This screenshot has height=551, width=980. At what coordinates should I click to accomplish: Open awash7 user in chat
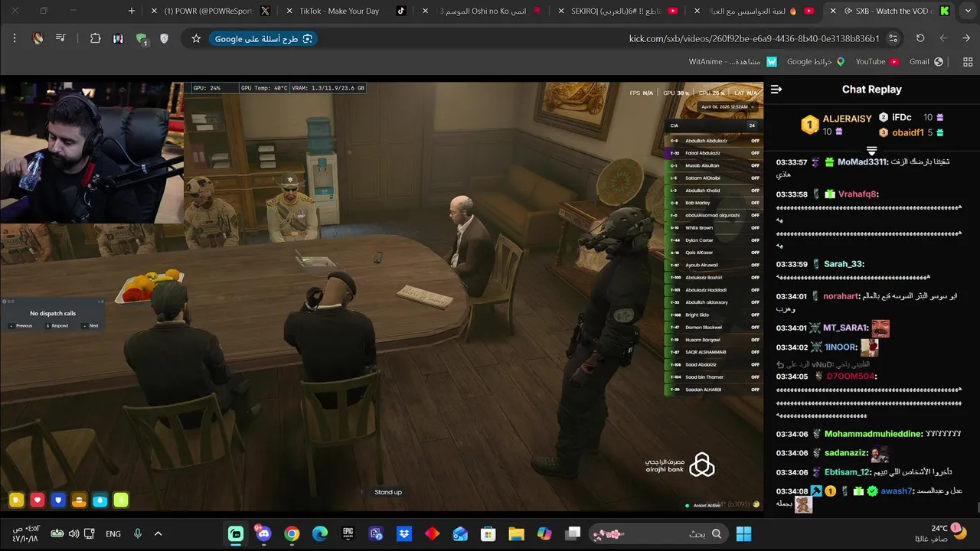click(897, 491)
